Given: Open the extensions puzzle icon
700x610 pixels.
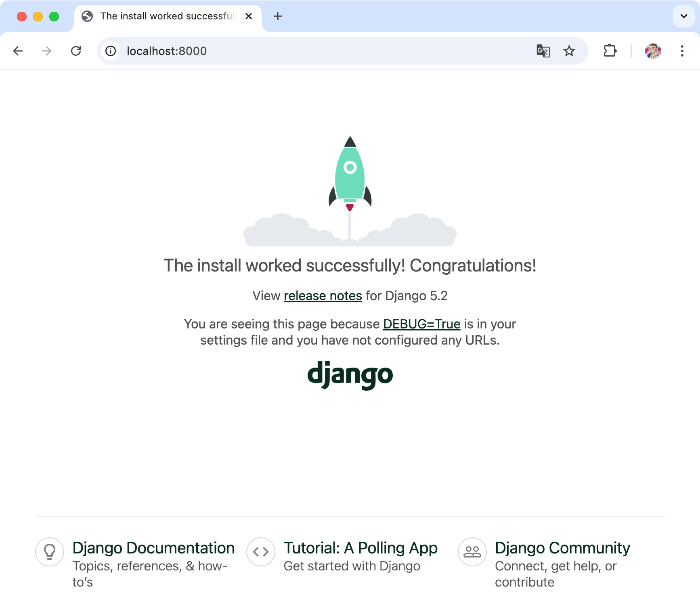Looking at the screenshot, I should [610, 51].
